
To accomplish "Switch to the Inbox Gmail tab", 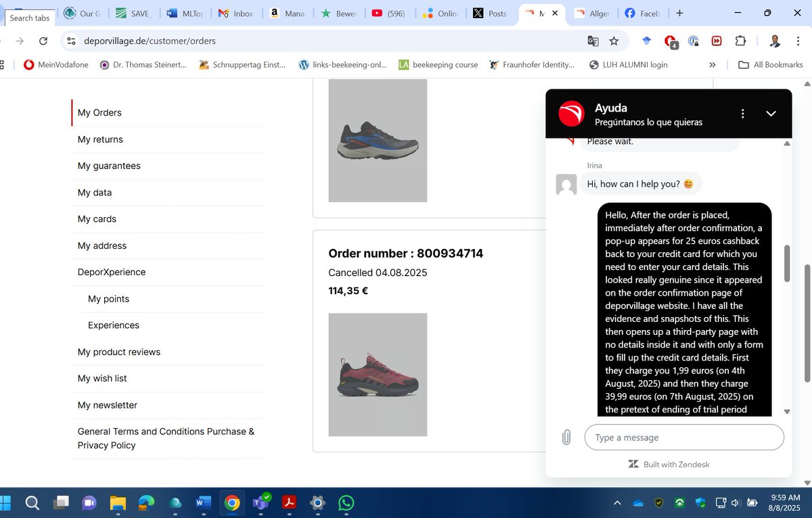I will (x=236, y=14).
